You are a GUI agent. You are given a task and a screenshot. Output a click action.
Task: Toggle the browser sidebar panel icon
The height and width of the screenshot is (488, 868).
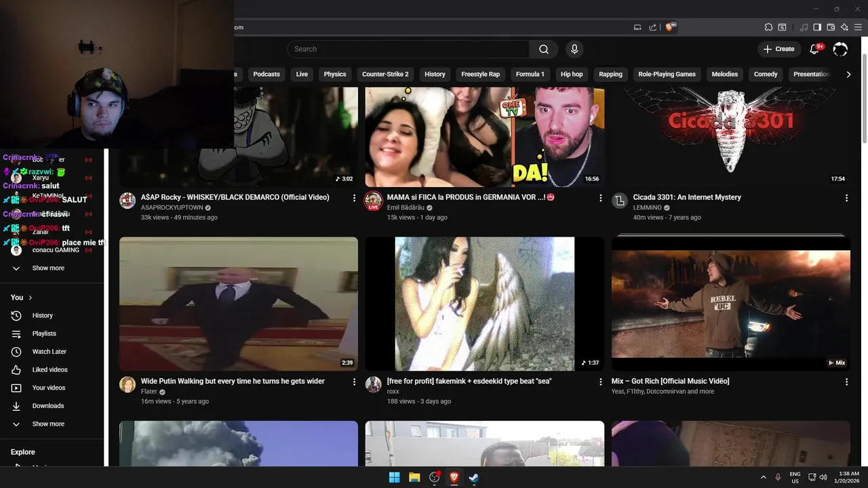click(817, 27)
